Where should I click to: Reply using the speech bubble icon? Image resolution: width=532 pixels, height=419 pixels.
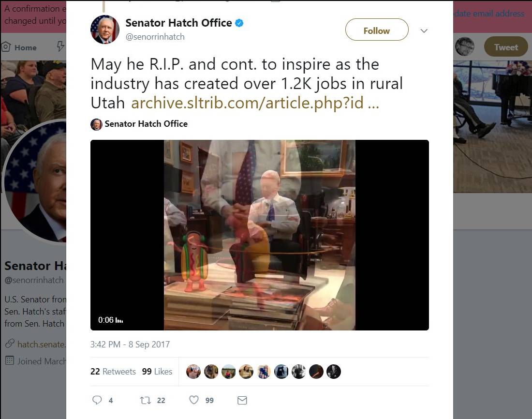coord(97,400)
